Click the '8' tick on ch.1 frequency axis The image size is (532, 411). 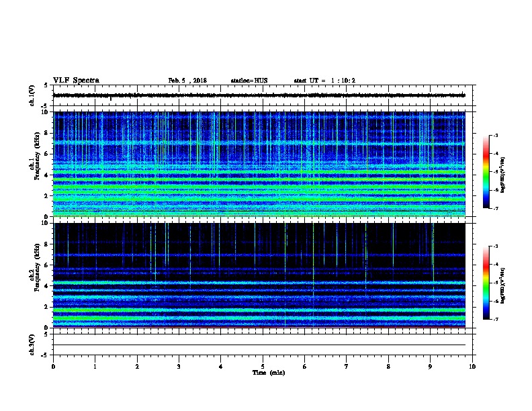46,133
